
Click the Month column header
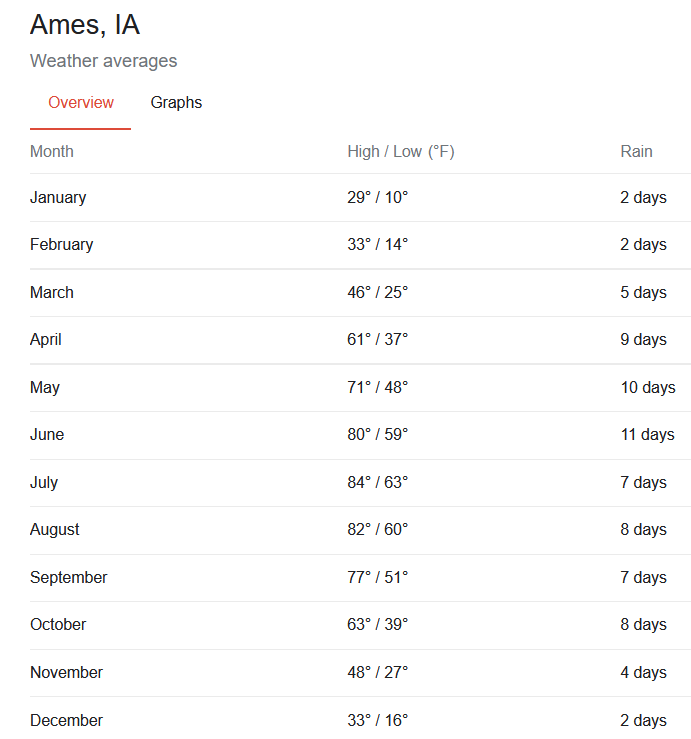tap(52, 152)
